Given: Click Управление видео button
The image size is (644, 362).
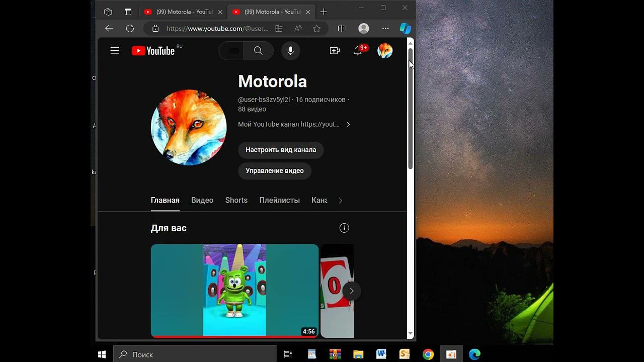Looking at the screenshot, I should pos(275,171).
